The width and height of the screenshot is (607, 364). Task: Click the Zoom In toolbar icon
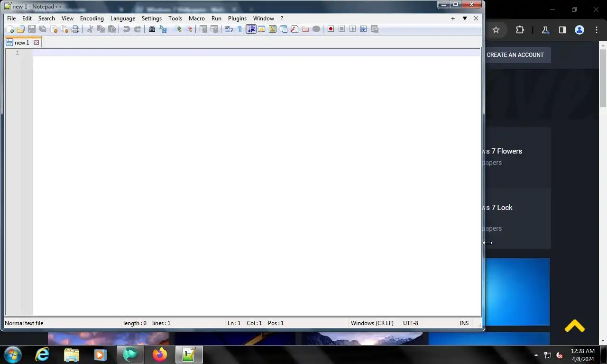click(x=178, y=29)
